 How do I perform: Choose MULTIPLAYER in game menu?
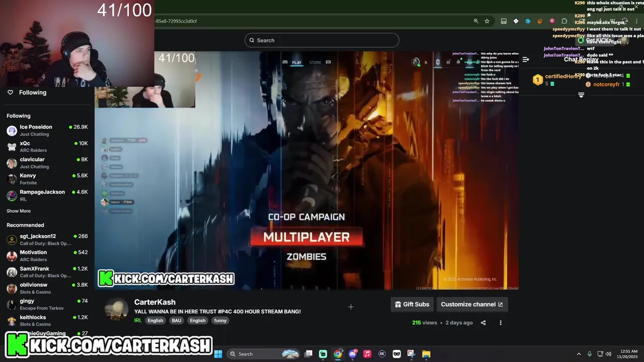(x=306, y=237)
